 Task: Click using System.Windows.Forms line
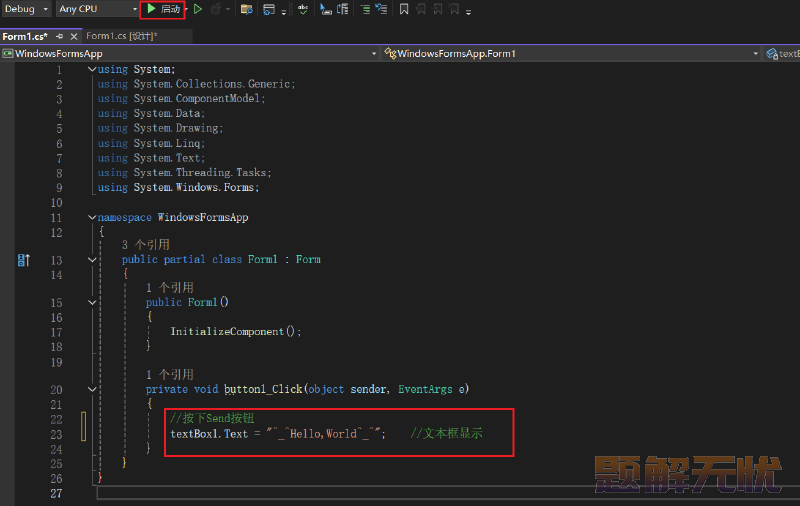[178, 187]
